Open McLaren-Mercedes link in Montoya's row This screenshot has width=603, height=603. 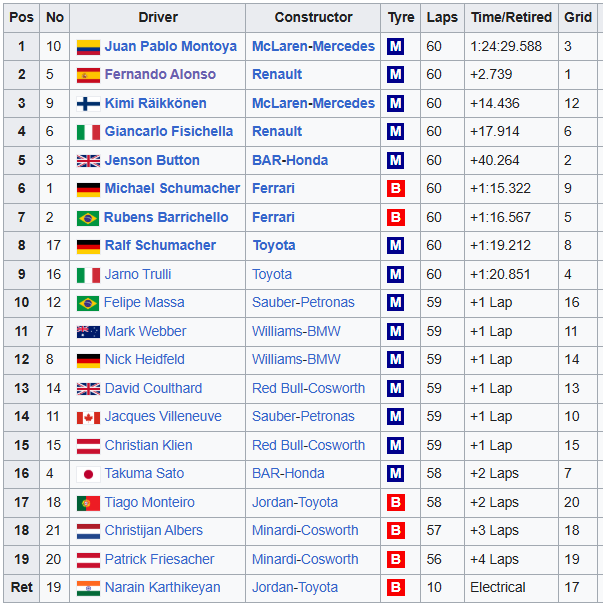pos(313,46)
